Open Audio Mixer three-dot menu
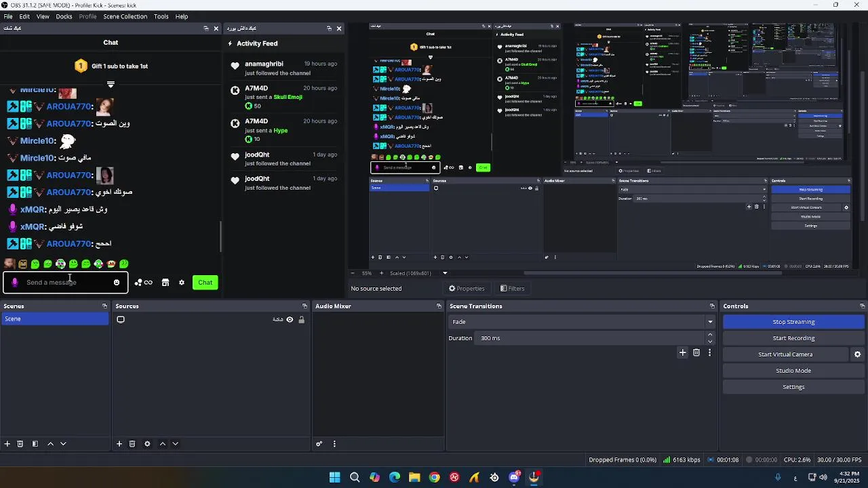 [334, 444]
